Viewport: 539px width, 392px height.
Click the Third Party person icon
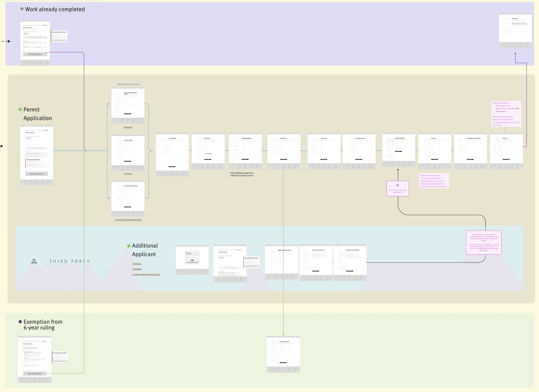tap(34, 261)
